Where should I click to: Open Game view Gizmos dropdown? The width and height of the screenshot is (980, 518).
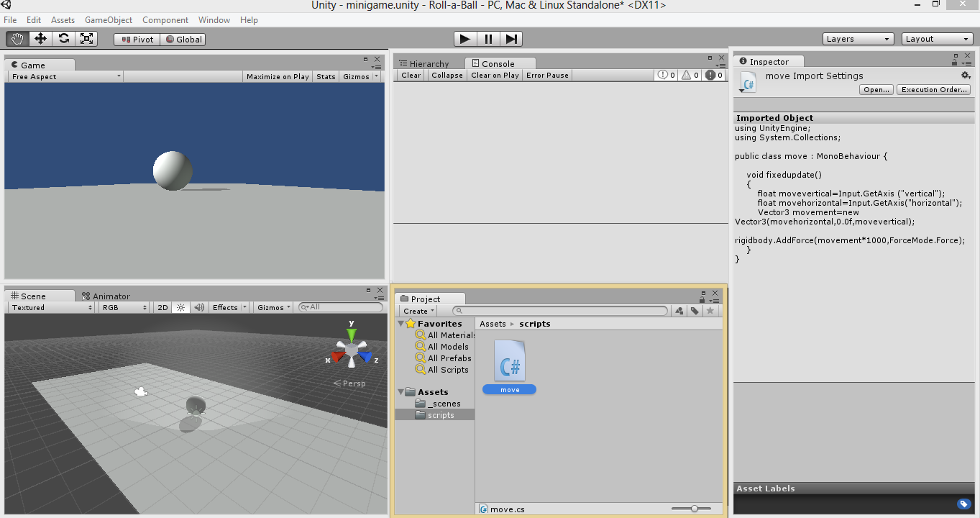click(x=361, y=76)
